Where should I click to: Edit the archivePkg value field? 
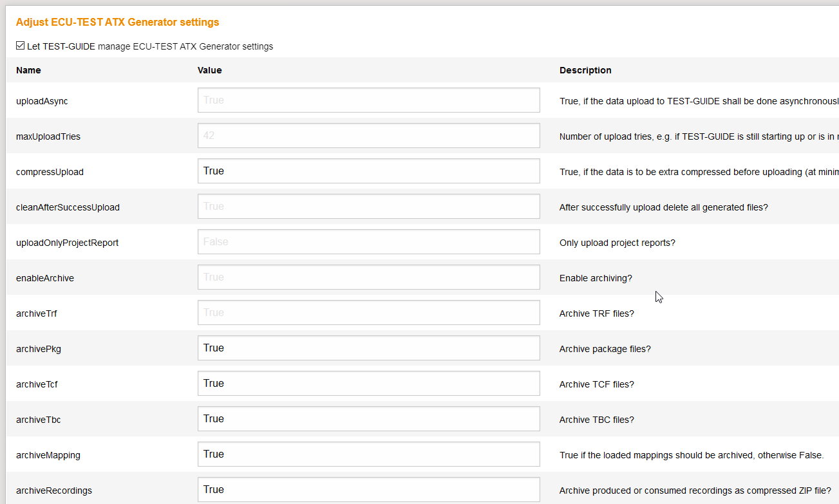click(x=368, y=348)
